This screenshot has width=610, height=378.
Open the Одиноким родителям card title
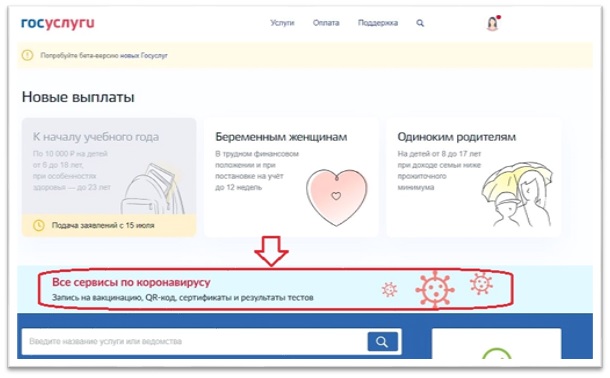tap(457, 137)
